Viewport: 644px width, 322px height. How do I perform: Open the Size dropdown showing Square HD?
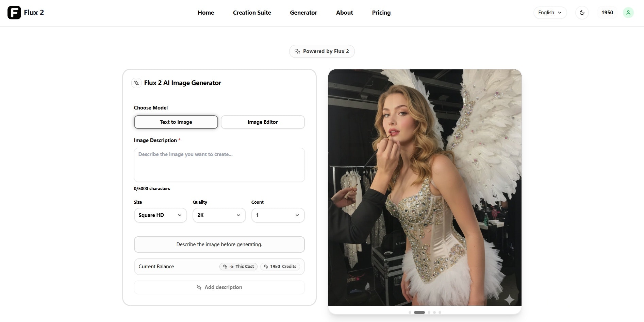pyautogui.click(x=161, y=215)
